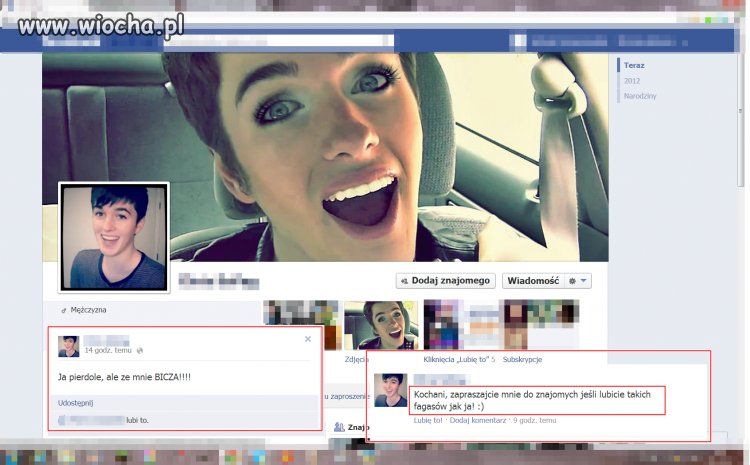Open the square profile picture thumbnail
Screen dimensions: 750x465
(x=114, y=237)
